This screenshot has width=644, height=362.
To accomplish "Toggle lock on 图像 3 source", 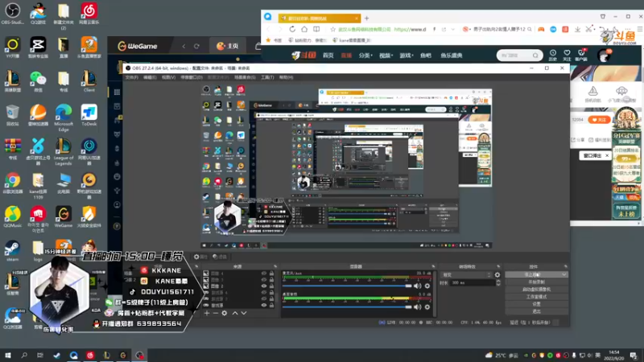I will coord(271,279).
